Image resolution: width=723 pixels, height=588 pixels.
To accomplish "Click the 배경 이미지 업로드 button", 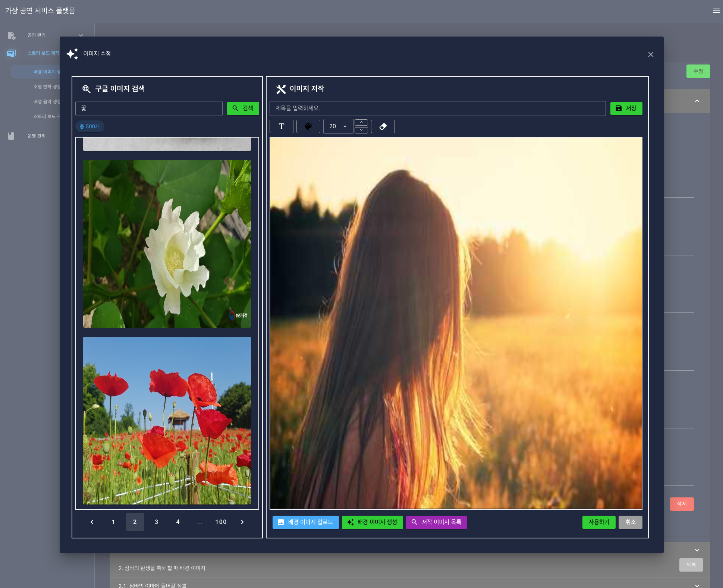I will tap(305, 522).
